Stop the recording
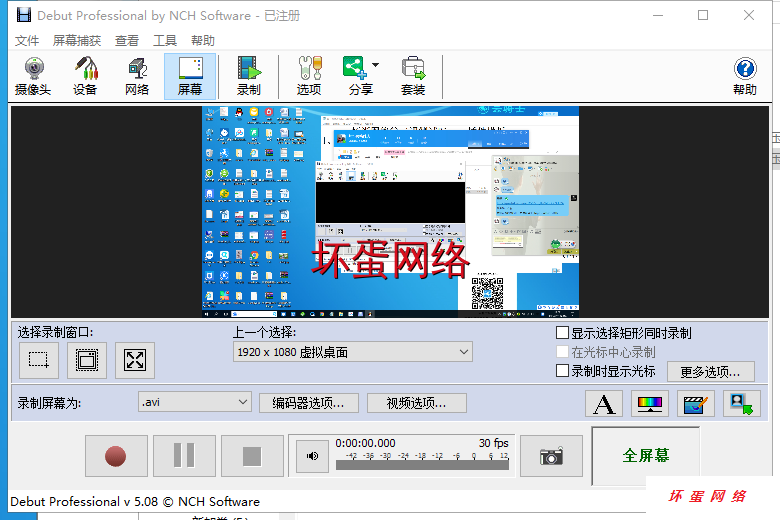 (x=252, y=456)
